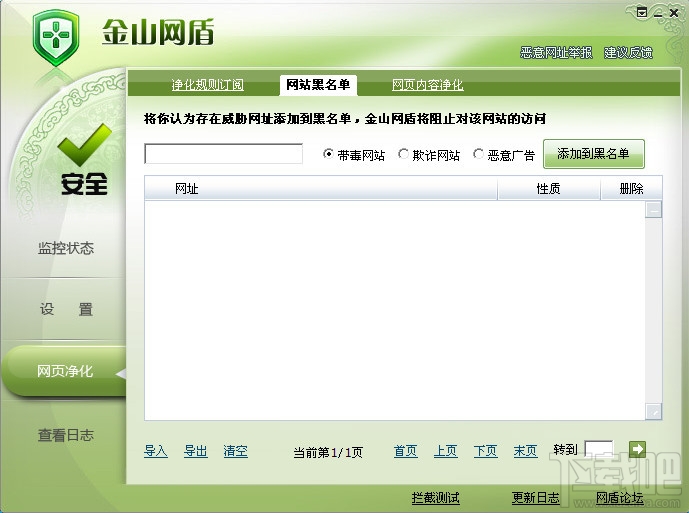This screenshot has height=513, width=689.
Task: Click the URL input field for blacklist
Action: tap(223, 154)
